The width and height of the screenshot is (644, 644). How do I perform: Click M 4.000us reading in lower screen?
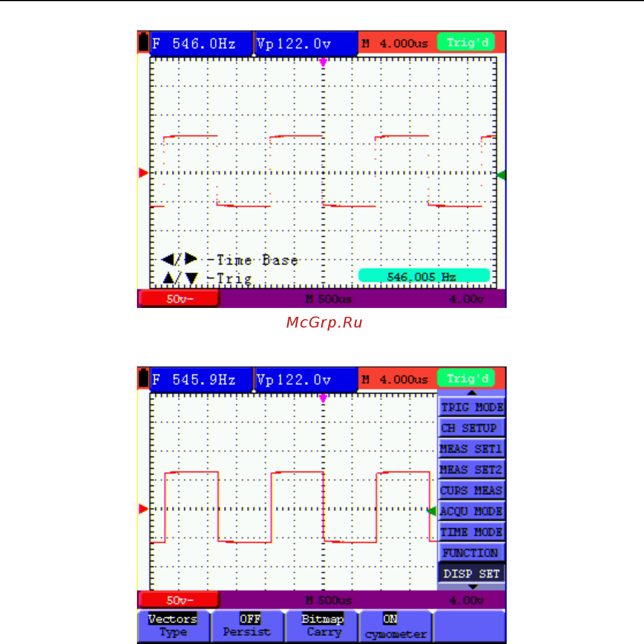[395, 380]
